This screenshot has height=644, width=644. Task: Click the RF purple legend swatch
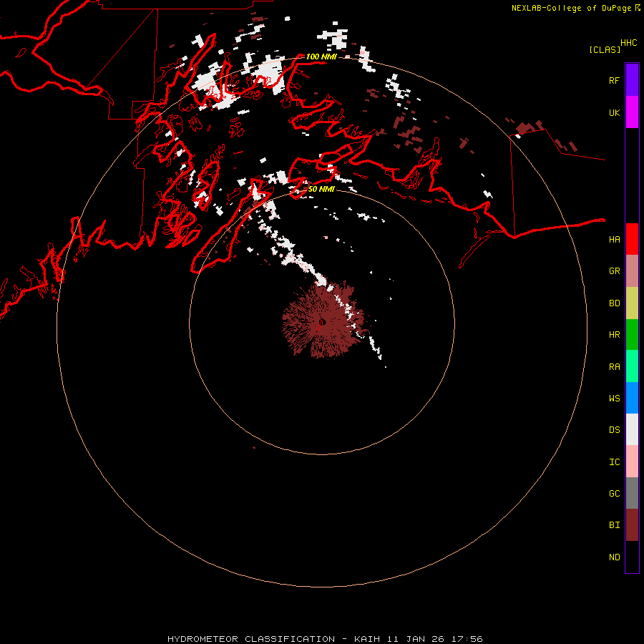coord(632,80)
